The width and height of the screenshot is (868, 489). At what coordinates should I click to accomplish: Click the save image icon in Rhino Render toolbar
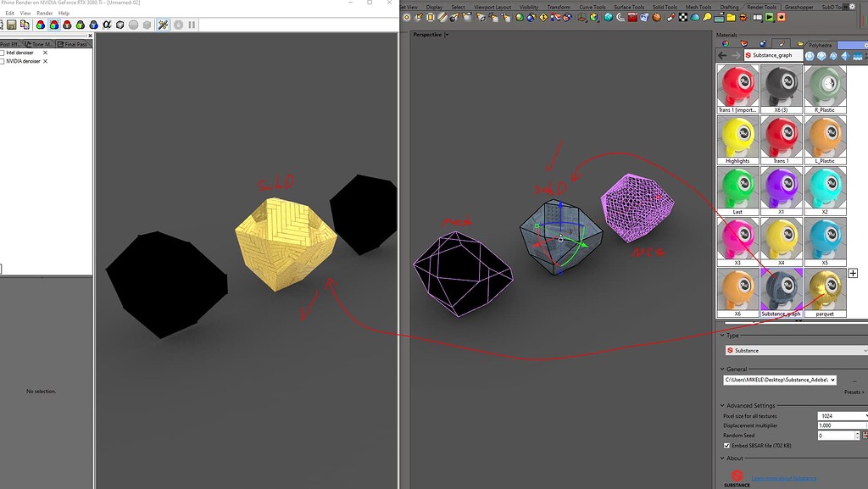click(x=12, y=25)
